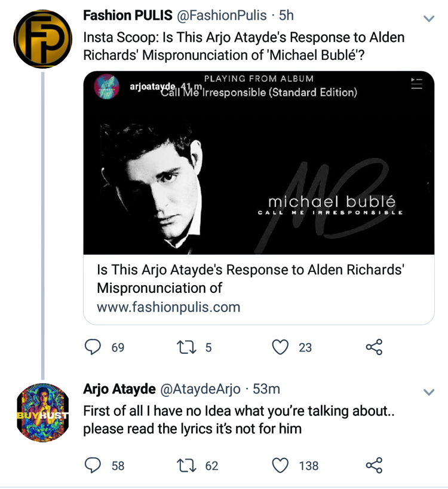Image resolution: width=448 pixels, height=489 pixels.
Task: Open Fashion PULIS profile avatar
Action: (42, 38)
